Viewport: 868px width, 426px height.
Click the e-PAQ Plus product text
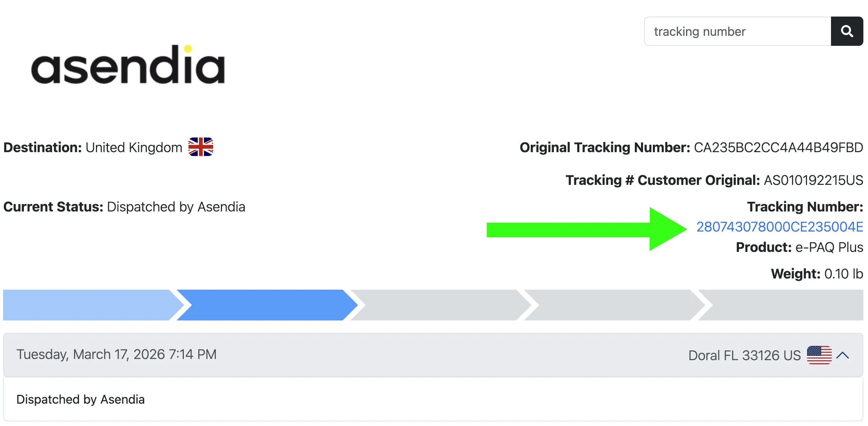(829, 247)
